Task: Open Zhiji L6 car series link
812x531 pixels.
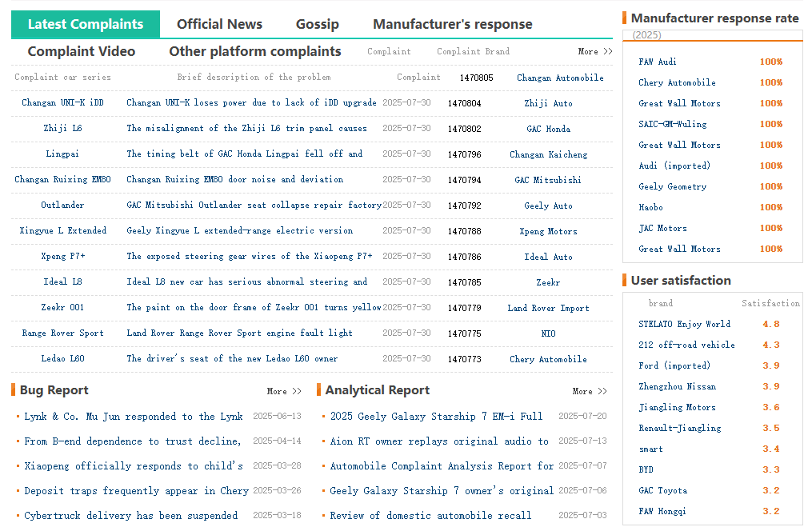Action: coord(62,128)
